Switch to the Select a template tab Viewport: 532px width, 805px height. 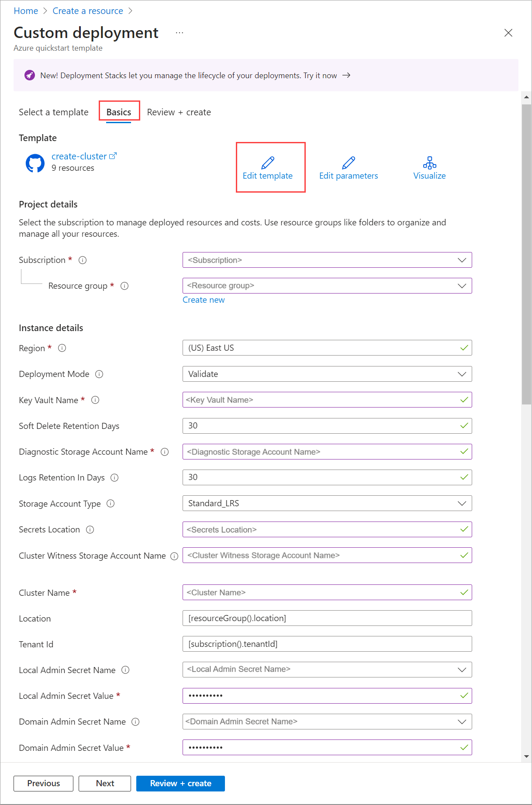point(54,112)
